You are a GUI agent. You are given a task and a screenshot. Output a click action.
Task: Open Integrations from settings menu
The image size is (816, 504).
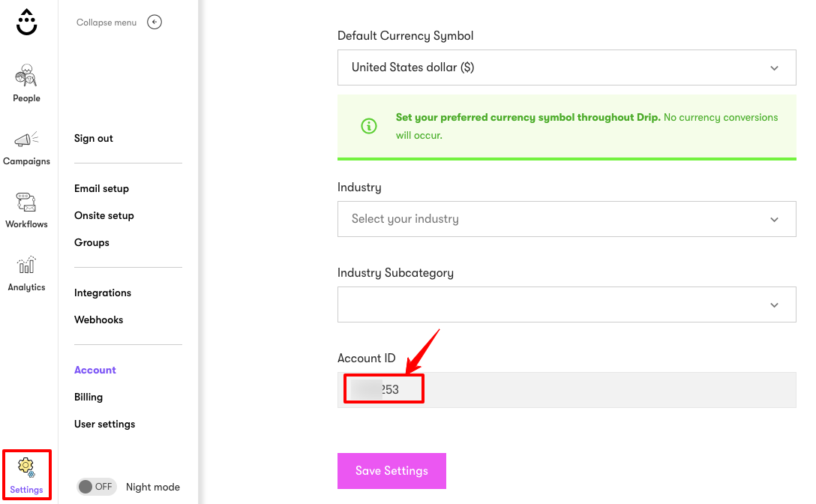click(x=103, y=292)
